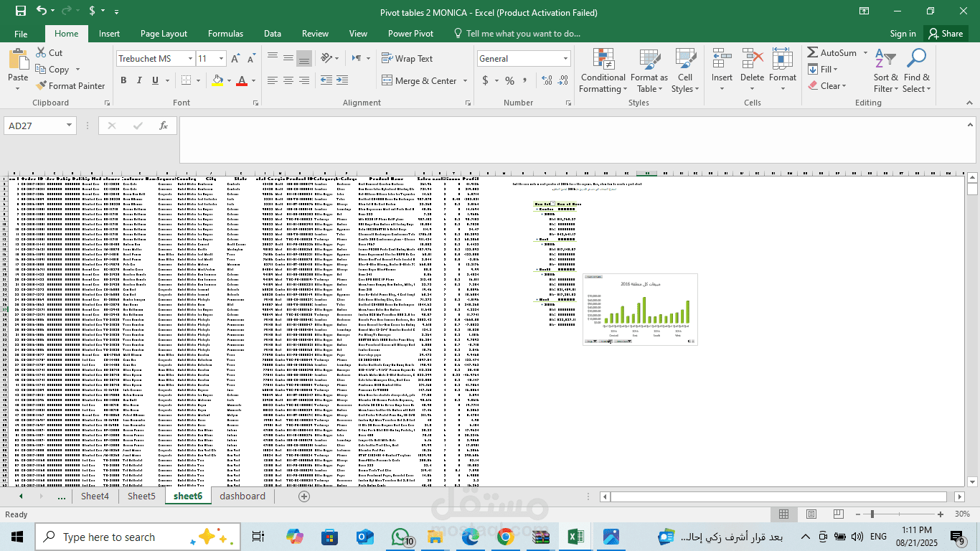Cut the selected cells
Image resolution: width=980 pixels, height=551 pixels.
tap(50, 52)
